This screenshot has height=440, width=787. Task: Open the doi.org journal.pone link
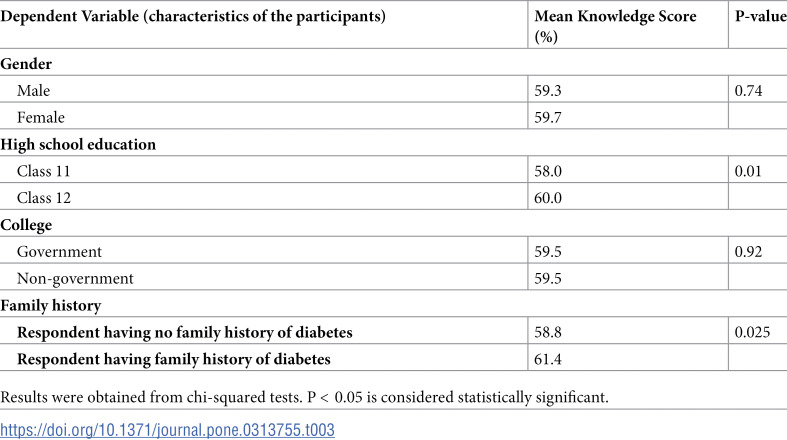pyautogui.click(x=167, y=430)
